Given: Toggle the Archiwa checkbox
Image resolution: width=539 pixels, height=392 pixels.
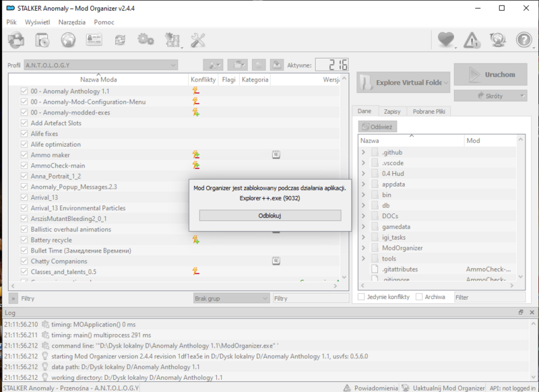Looking at the screenshot, I should point(420,297).
